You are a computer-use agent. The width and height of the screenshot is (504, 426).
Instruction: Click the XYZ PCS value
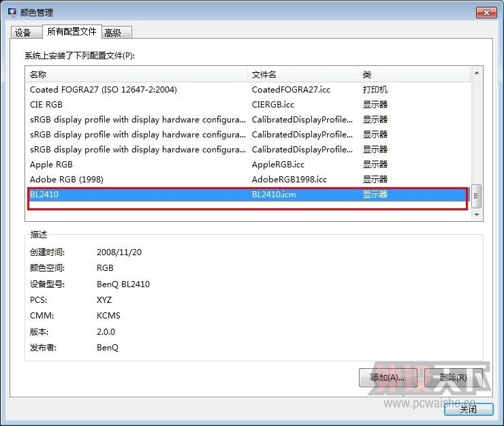tap(104, 299)
